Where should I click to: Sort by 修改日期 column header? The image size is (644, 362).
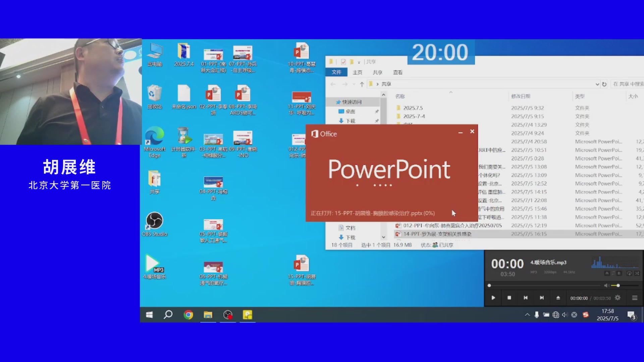click(521, 96)
